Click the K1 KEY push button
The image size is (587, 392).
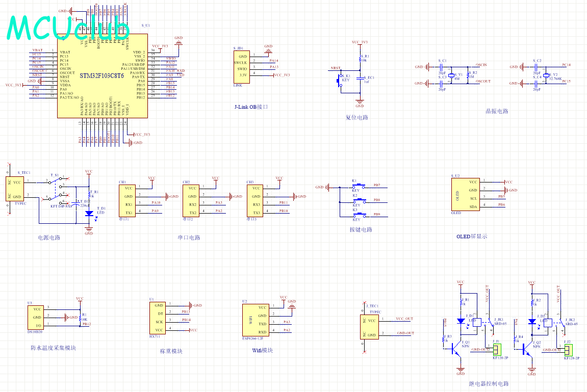pyautogui.click(x=360, y=186)
